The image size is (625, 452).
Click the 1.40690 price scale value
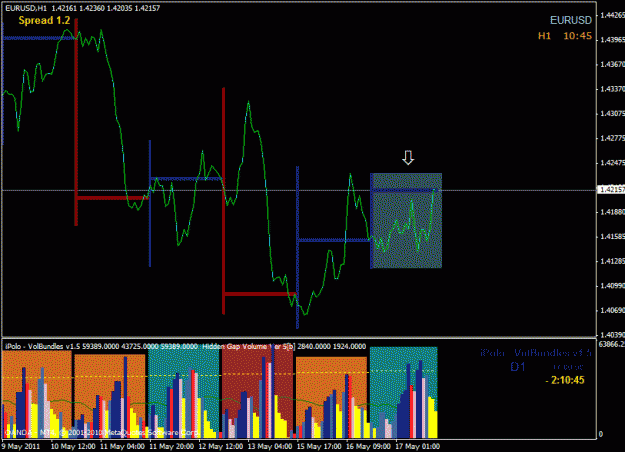point(612,311)
